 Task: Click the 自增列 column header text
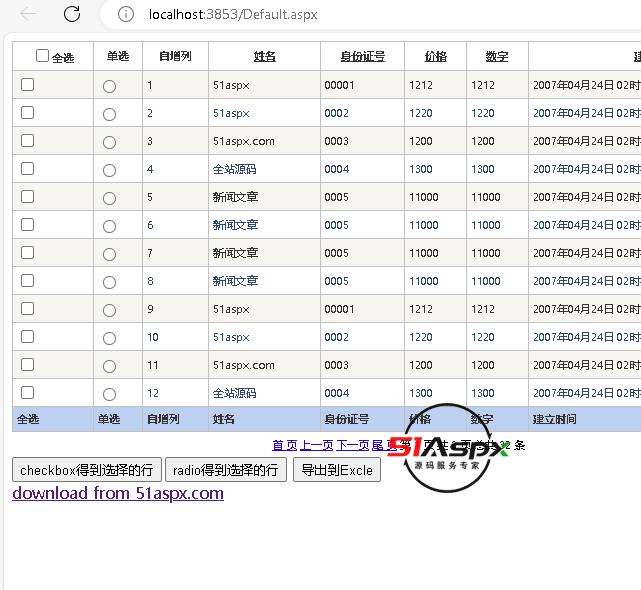[175, 56]
